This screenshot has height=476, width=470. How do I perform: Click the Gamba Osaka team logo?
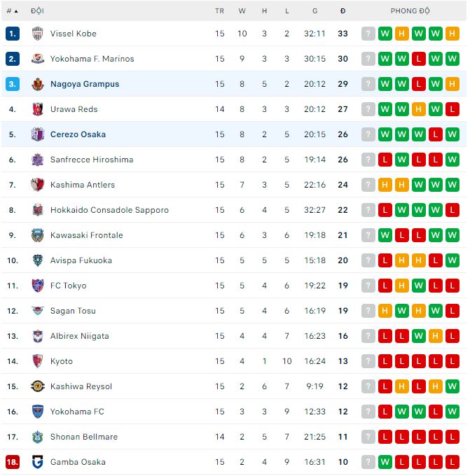[x=38, y=462]
